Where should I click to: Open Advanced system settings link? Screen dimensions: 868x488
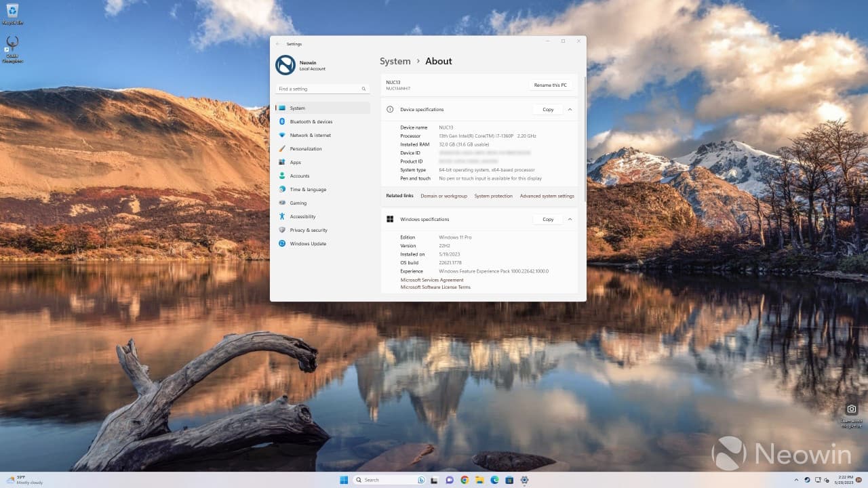click(547, 196)
